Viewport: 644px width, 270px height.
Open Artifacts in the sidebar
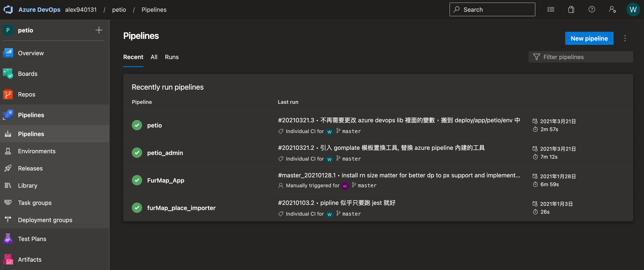(55, 259)
